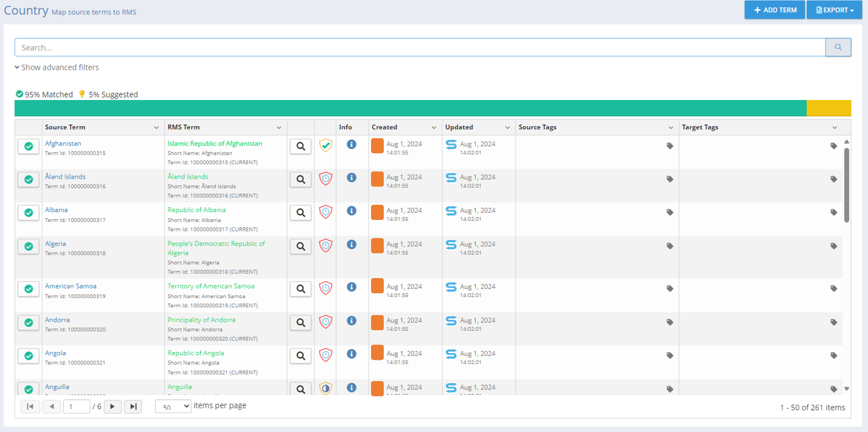Screen dimensions: 868x432
Task: Open the Source Term column header menu
Action: pos(157,128)
